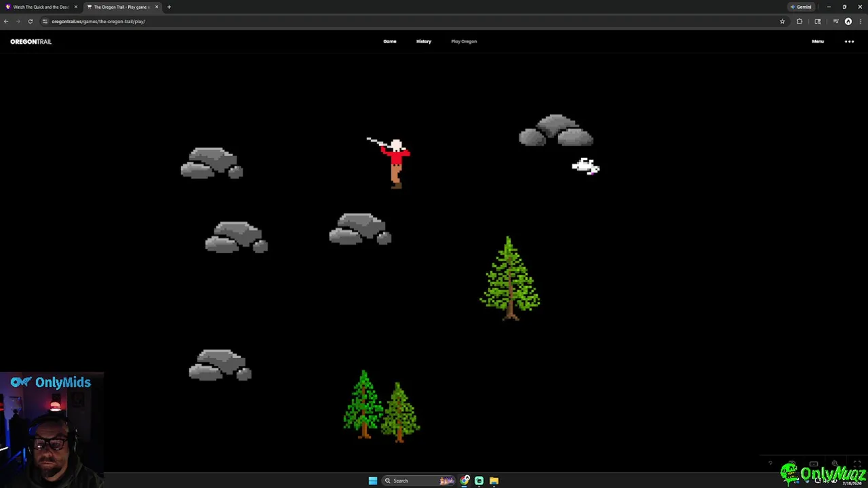The width and height of the screenshot is (868, 488).
Task: Close The Oregon Trail tab
Action: [x=157, y=7]
